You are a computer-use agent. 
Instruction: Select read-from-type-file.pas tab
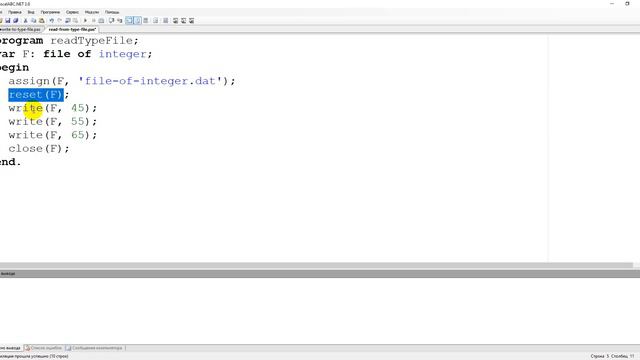click(72, 29)
